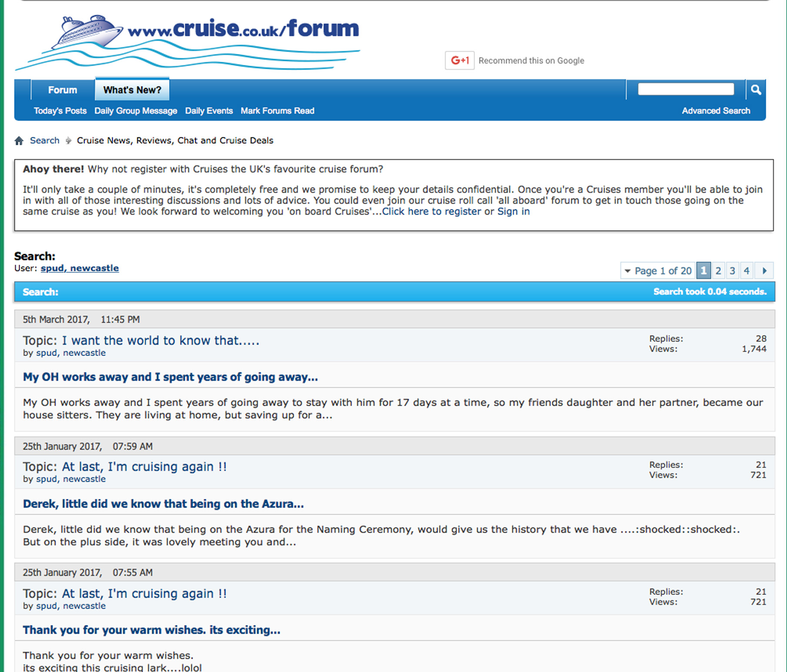
Task: Click the Google +1 button
Action: click(x=459, y=60)
